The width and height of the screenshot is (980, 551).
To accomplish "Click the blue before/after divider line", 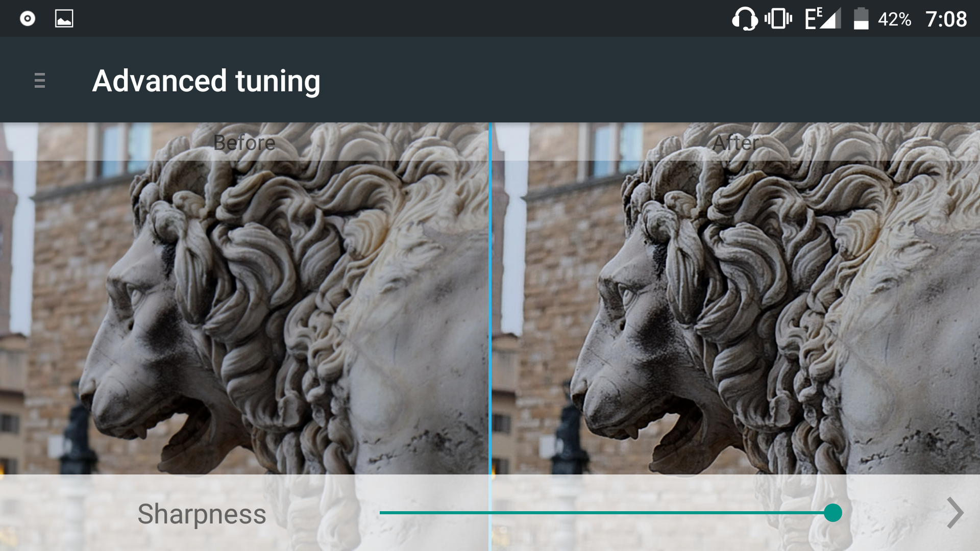I will 490,337.
